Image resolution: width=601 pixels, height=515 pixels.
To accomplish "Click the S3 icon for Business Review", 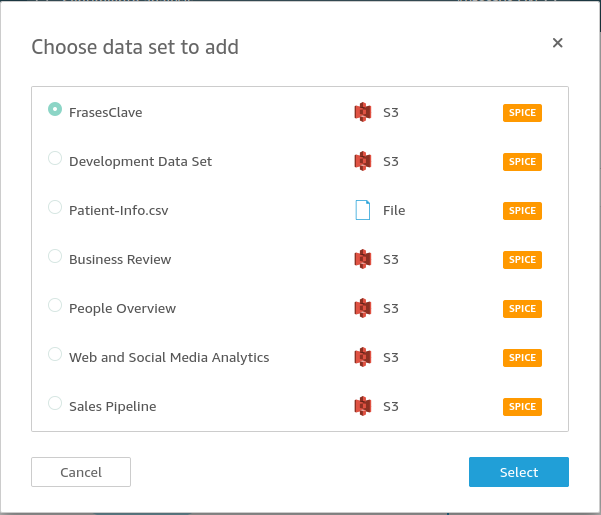I will [362, 260].
